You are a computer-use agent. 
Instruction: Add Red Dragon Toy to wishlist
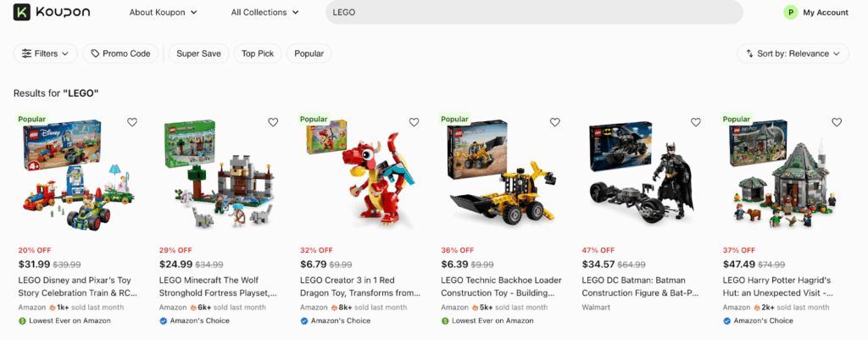point(414,122)
